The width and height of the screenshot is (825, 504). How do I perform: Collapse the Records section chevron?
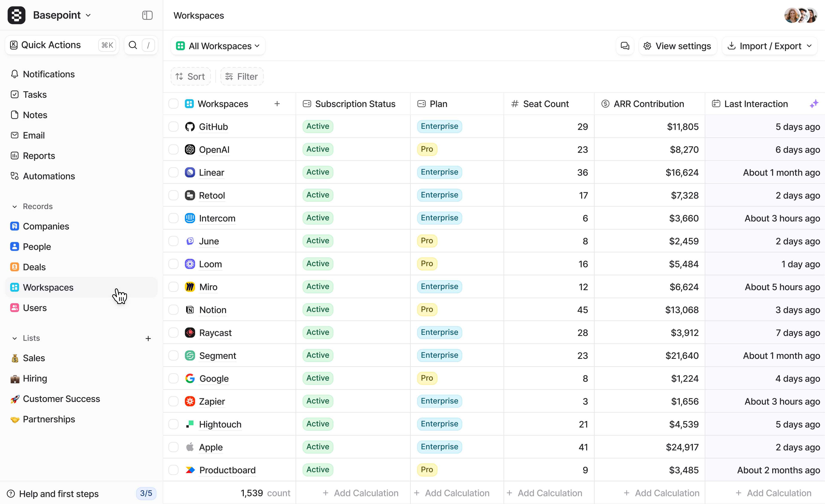click(x=14, y=207)
